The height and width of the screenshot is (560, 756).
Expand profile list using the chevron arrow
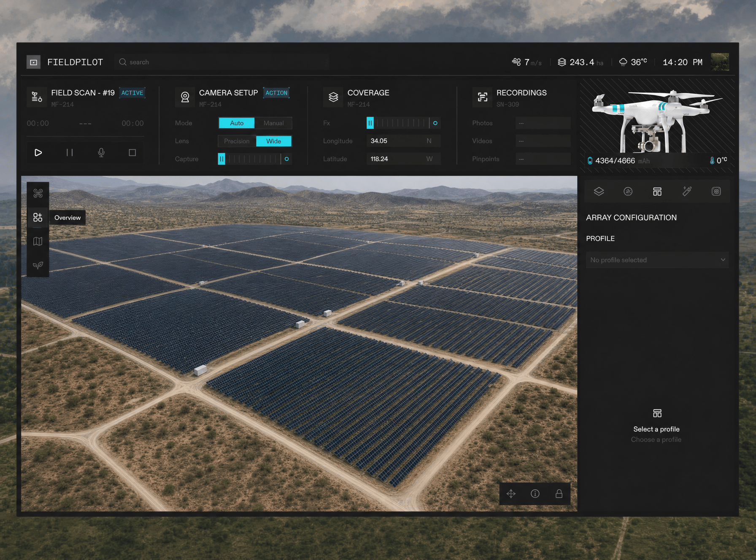tap(723, 260)
